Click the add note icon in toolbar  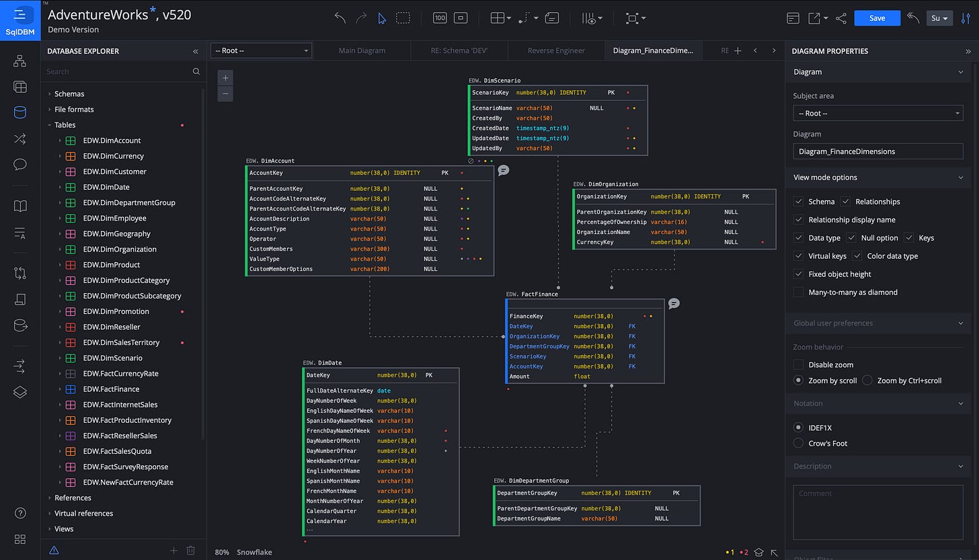click(x=551, y=18)
